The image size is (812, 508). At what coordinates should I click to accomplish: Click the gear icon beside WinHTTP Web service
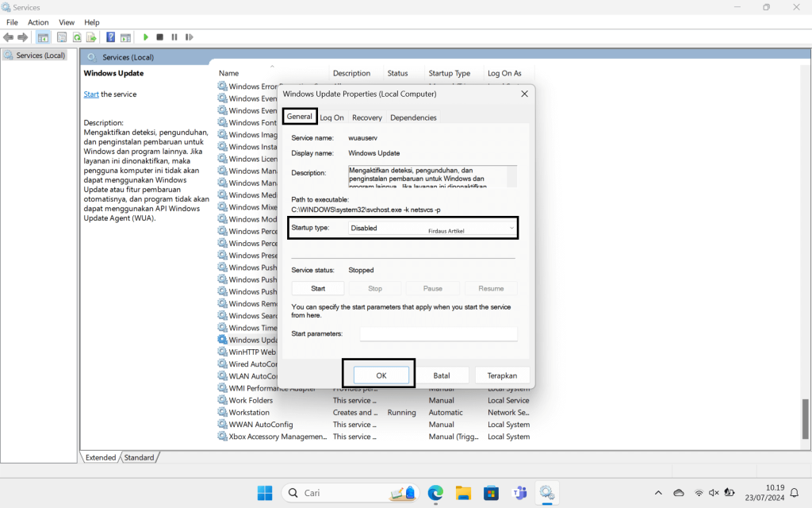(x=222, y=352)
